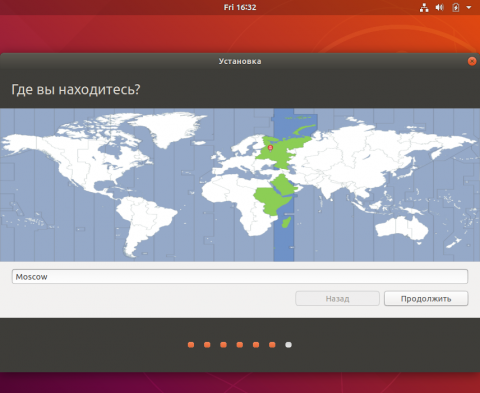Focus the Moscow location text field
This screenshot has height=393, width=480.
240,277
